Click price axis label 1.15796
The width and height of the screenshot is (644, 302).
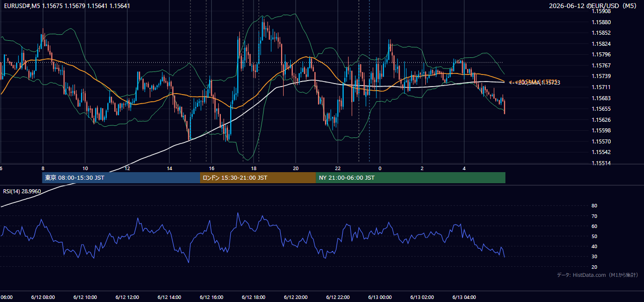pyautogui.click(x=602, y=54)
